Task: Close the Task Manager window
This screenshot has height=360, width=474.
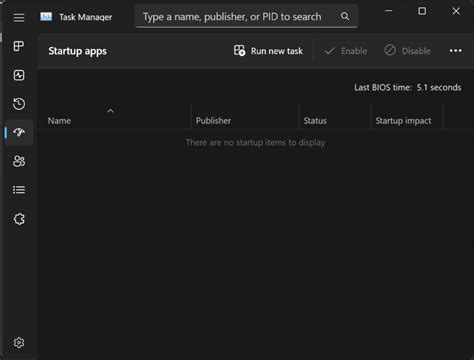Action: point(456,11)
